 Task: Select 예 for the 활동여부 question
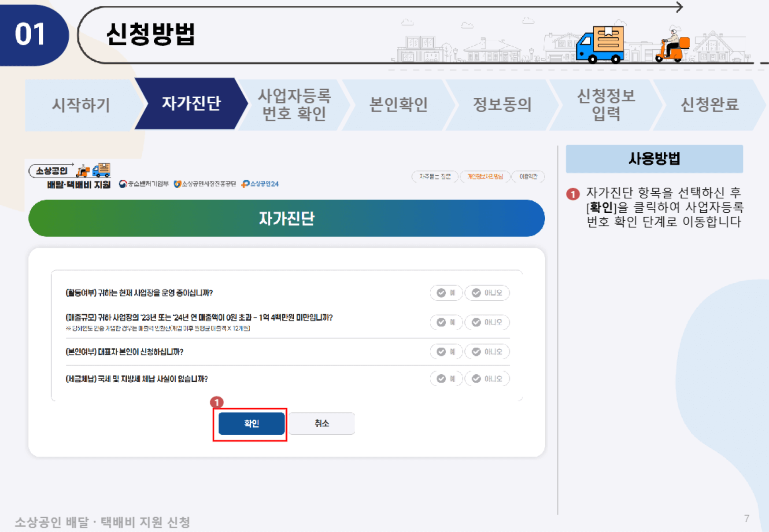(x=446, y=293)
